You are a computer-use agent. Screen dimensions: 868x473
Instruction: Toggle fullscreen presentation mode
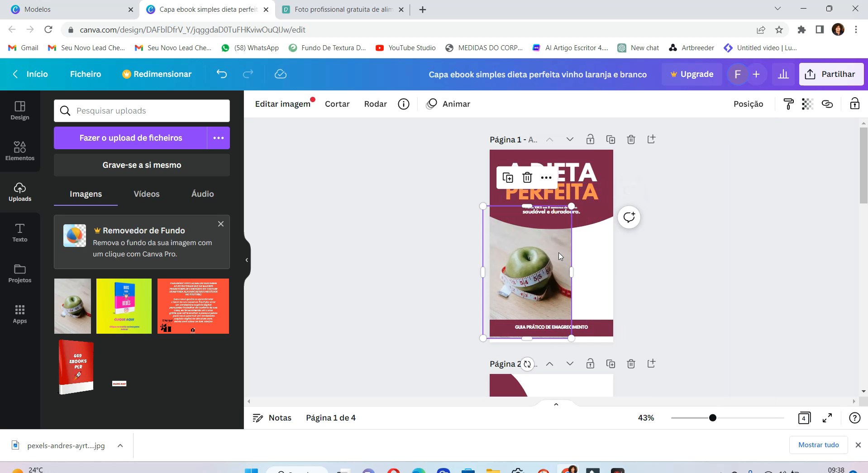click(x=828, y=418)
